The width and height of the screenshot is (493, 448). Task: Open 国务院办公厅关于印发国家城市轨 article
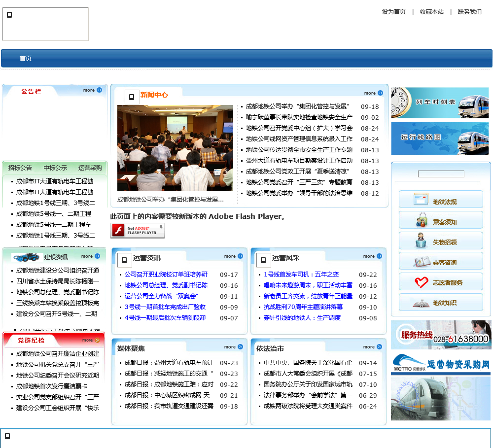click(308, 384)
